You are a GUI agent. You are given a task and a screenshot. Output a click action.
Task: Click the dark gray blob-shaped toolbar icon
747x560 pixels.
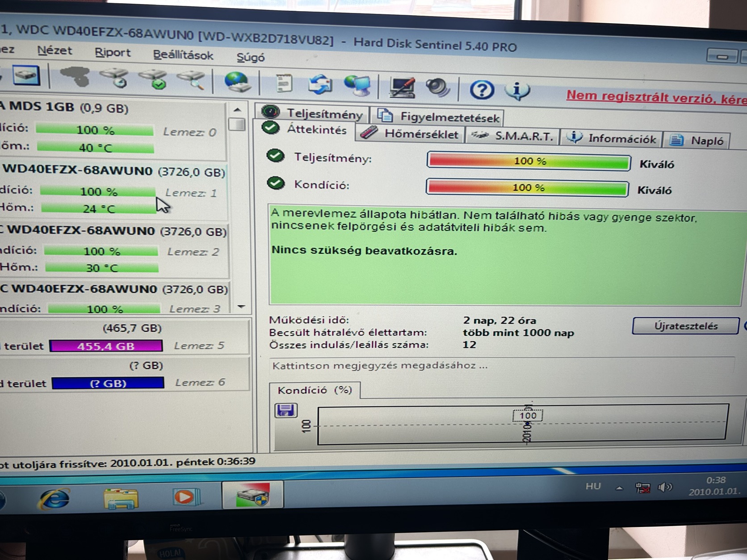(75, 77)
